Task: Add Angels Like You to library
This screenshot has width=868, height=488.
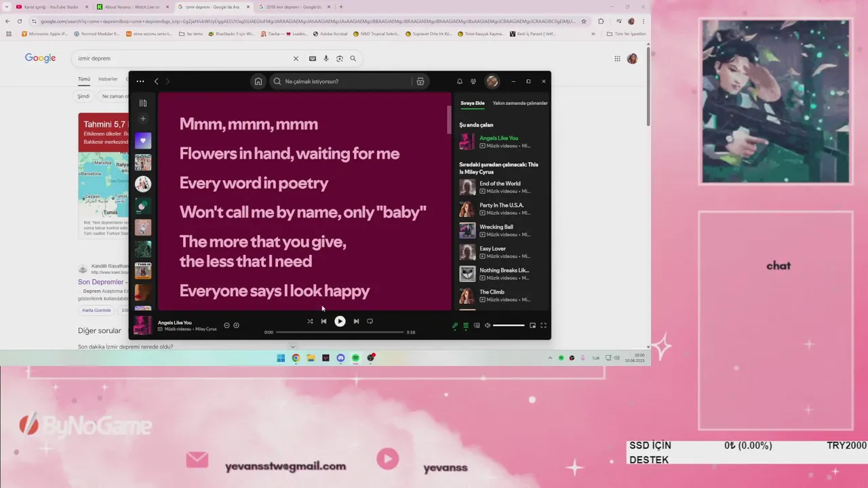Action: 236,325
